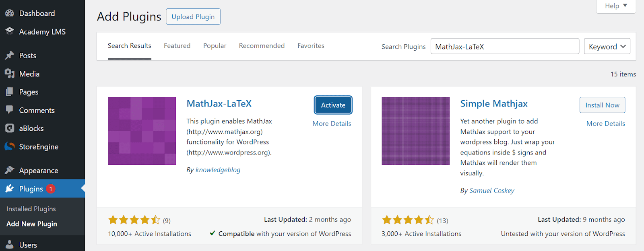Viewport: 644px width, 251px height.
Task: Open author Samuel Coskey link
Action: coord(492,190)
